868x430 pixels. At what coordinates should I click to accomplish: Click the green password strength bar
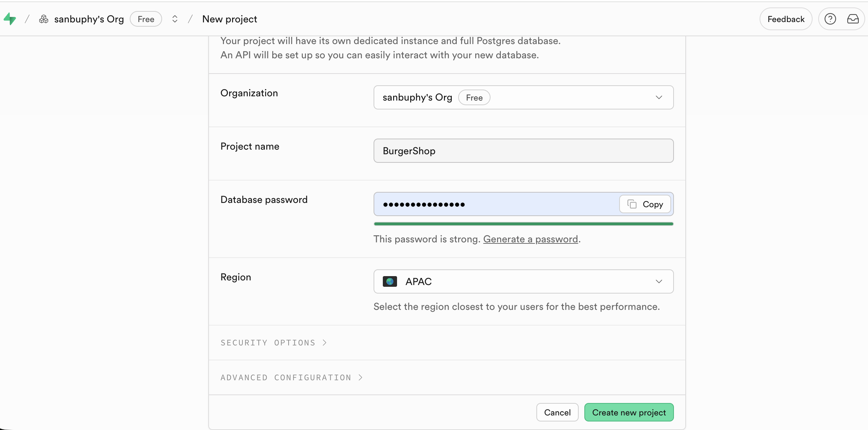523,224
